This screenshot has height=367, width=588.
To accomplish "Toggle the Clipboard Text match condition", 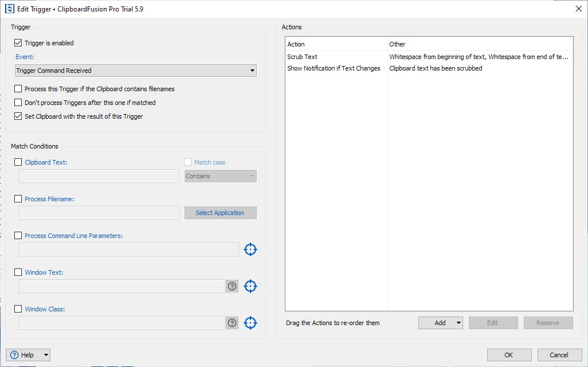I will coord(18,162).
